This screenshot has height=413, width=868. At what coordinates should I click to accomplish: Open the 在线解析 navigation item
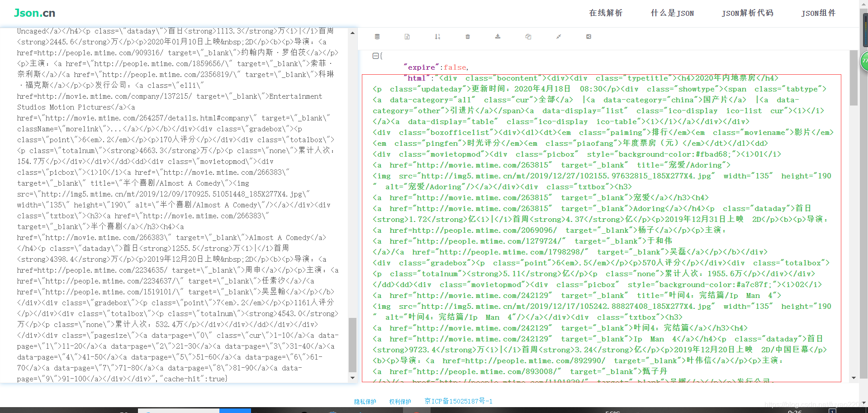point(606,13)
